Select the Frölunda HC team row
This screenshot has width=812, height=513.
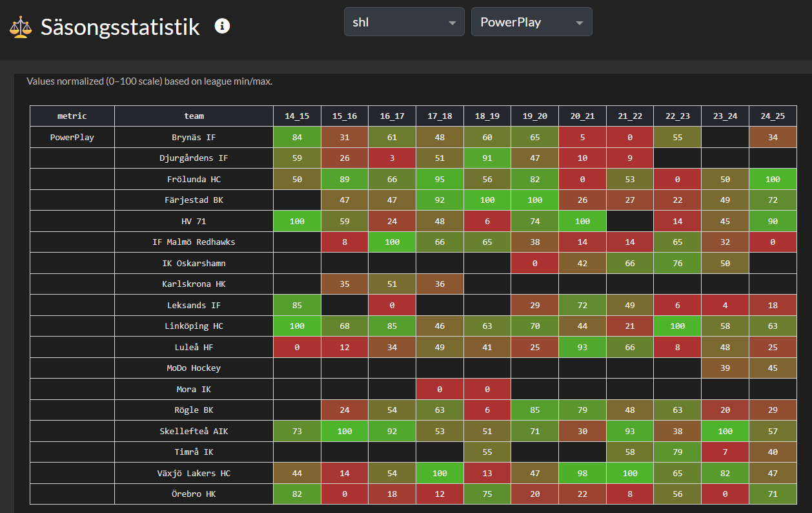pyautogui.click(x=194, y=179)
